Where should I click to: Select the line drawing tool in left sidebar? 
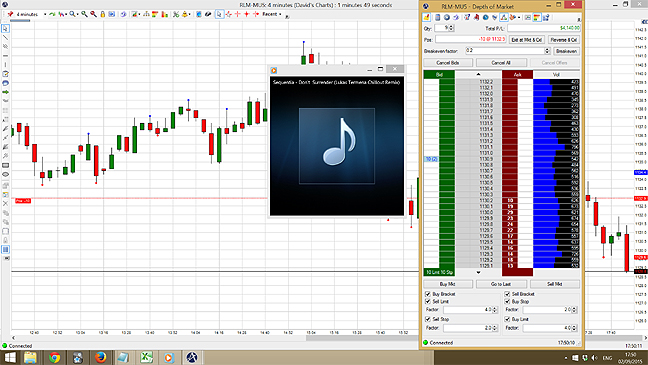5,38
